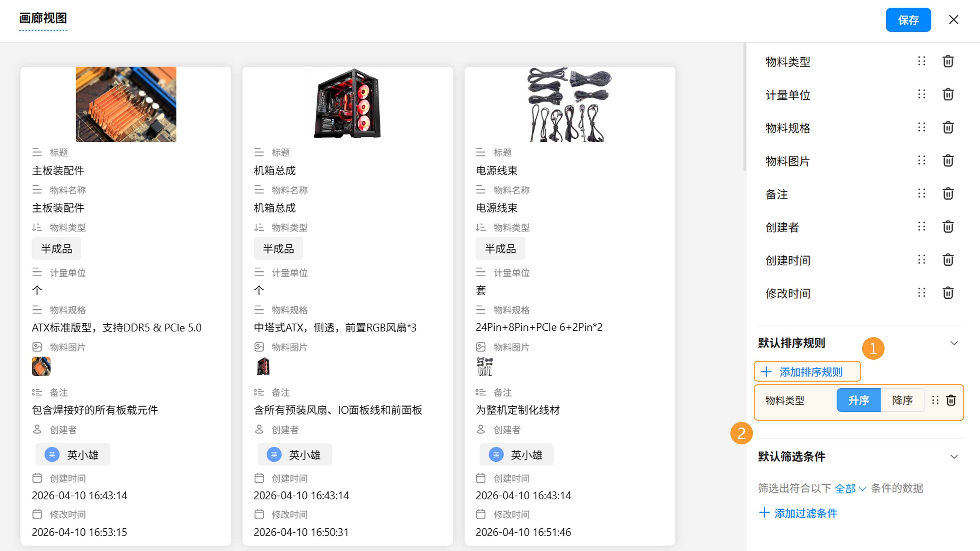Screen dimensions: 980x551
Task: Click drag handle beside 备注 field
Action: pos(921,194)
